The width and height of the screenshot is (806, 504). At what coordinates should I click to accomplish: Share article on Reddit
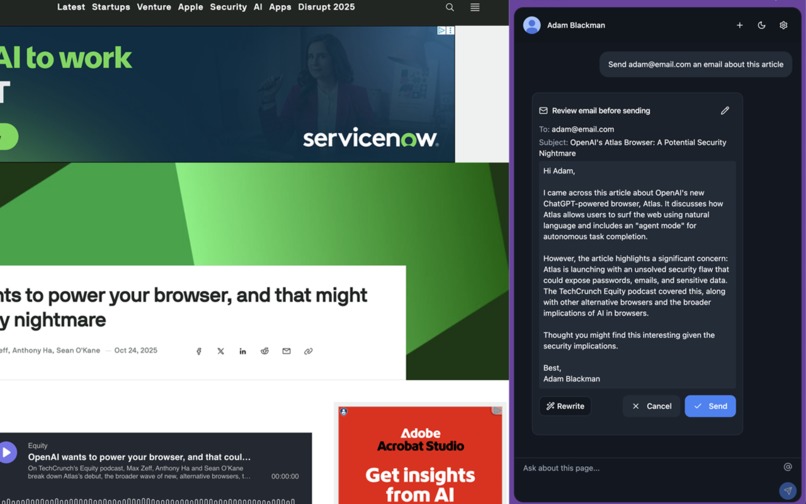click(x=265, y=351)
